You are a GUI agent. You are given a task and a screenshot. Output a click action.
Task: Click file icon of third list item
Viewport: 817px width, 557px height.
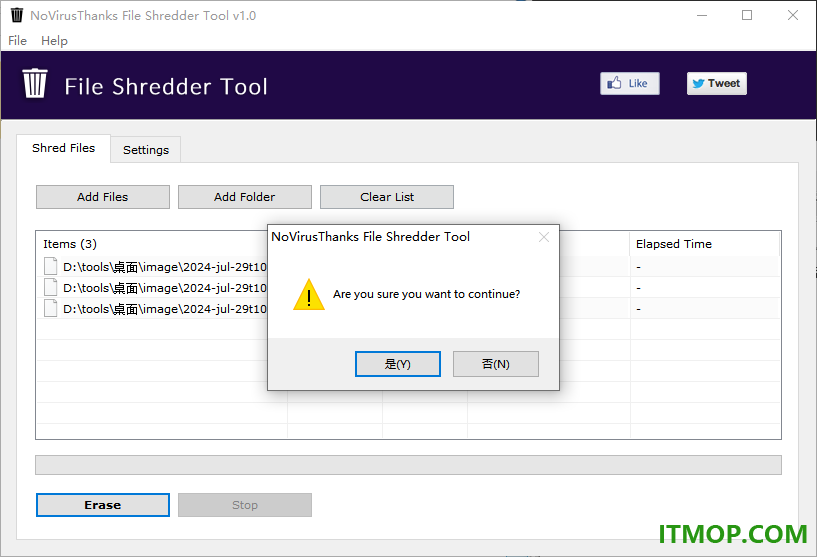coord(51,308)
